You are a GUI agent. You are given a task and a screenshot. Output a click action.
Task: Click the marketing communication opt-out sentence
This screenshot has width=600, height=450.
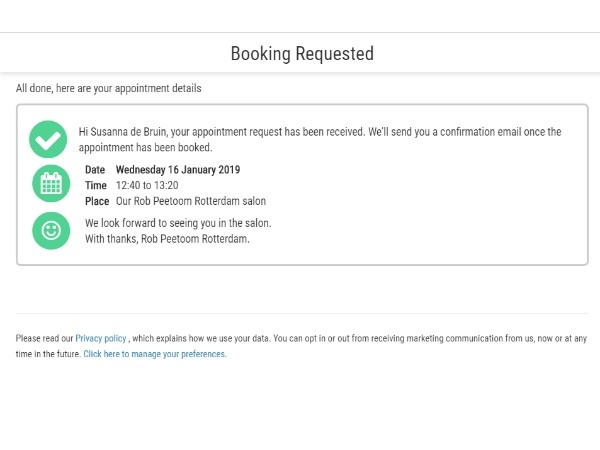tap(430, 338)
